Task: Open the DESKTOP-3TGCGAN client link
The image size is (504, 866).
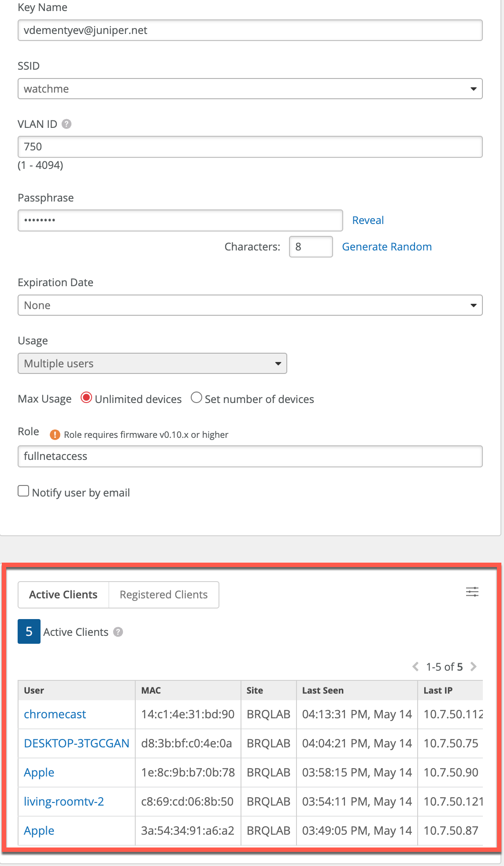Action: coord(76,743)
